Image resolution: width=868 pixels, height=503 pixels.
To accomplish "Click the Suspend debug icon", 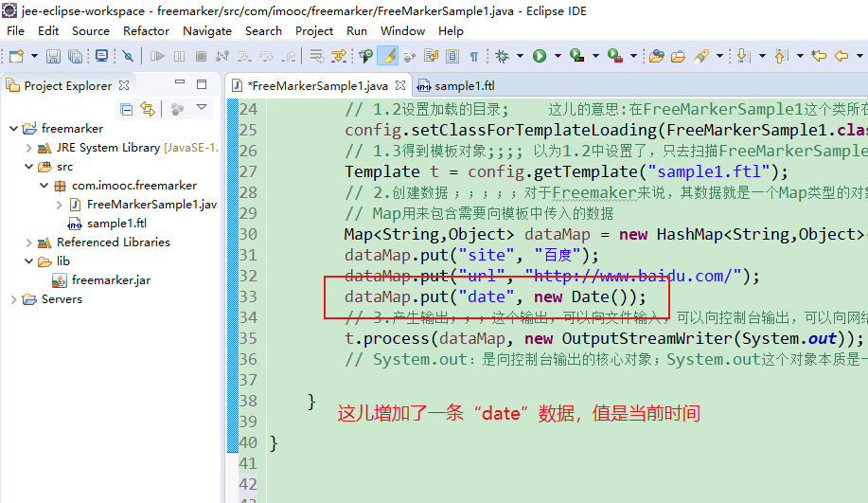I will (x=179, y=56).
